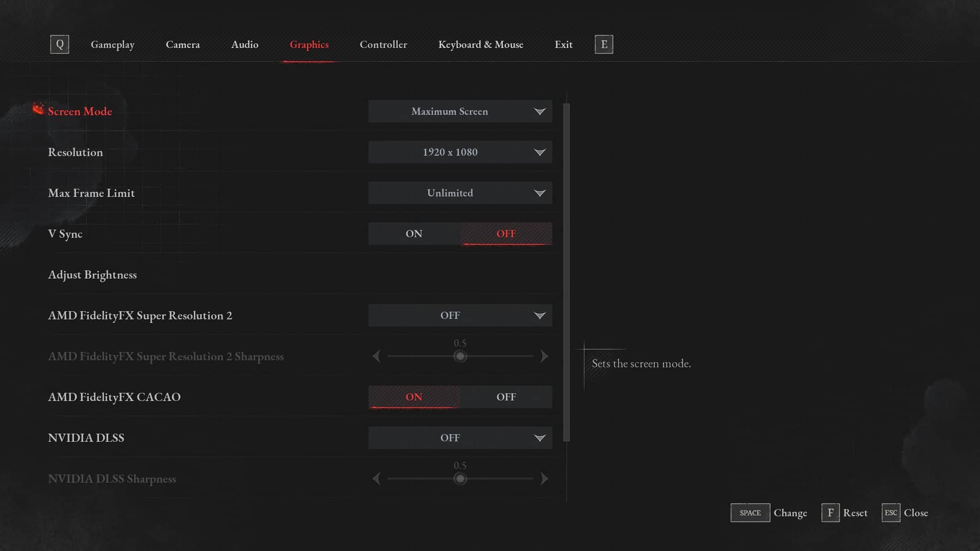Open the Adjust Brightness option

click(x=92, y=275)
